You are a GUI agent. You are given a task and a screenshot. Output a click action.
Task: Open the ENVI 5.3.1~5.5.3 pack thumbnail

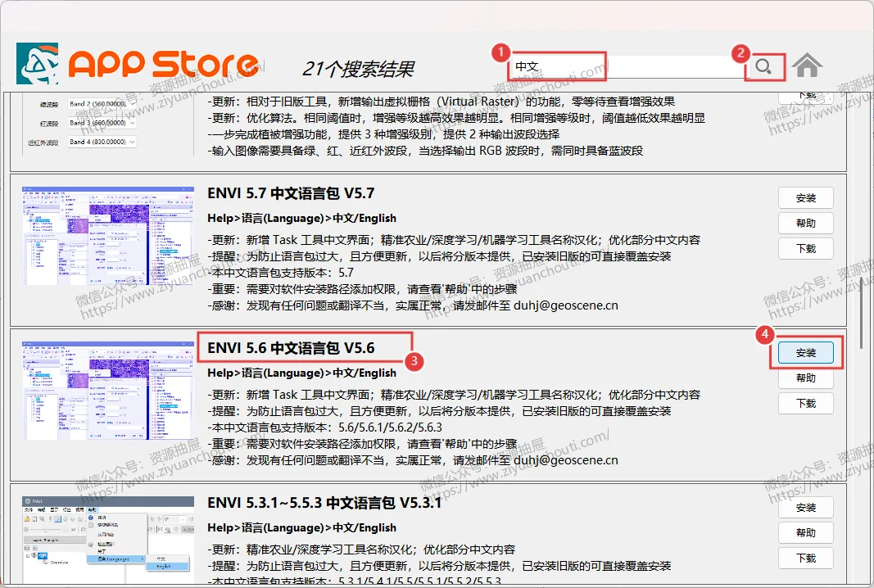(108, 540)
